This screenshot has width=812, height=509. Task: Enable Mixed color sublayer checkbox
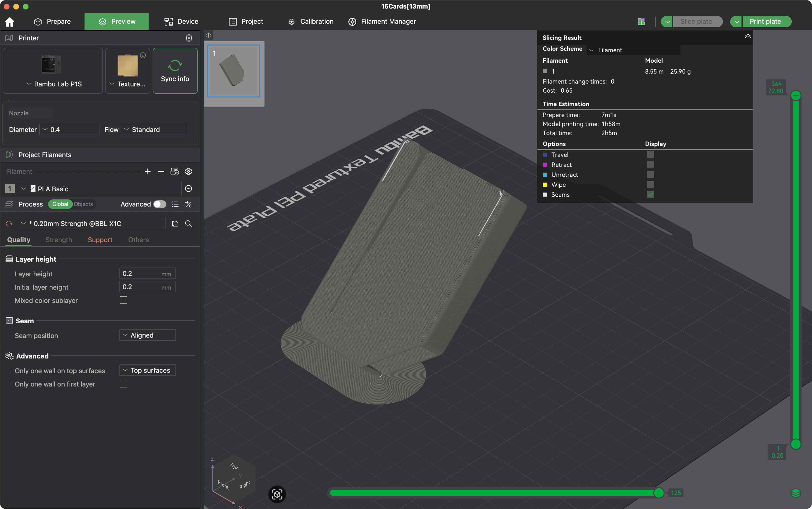pos(123,300)
